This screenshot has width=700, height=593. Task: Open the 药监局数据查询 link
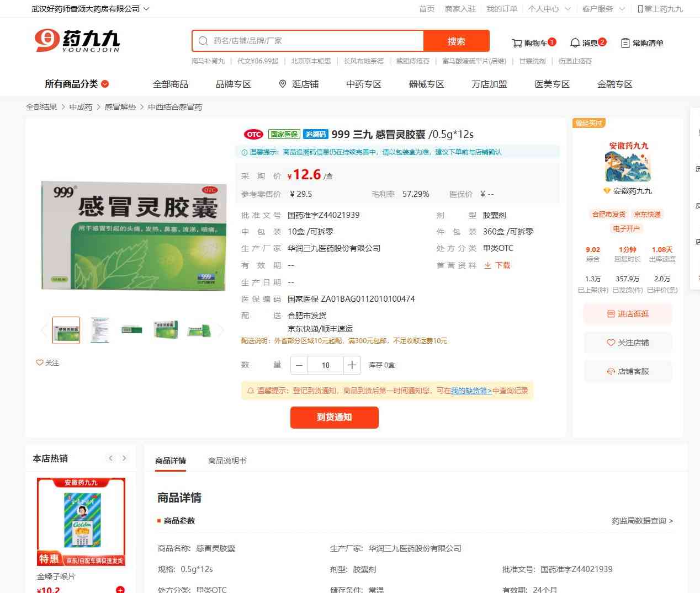click(x=642, y=521)
